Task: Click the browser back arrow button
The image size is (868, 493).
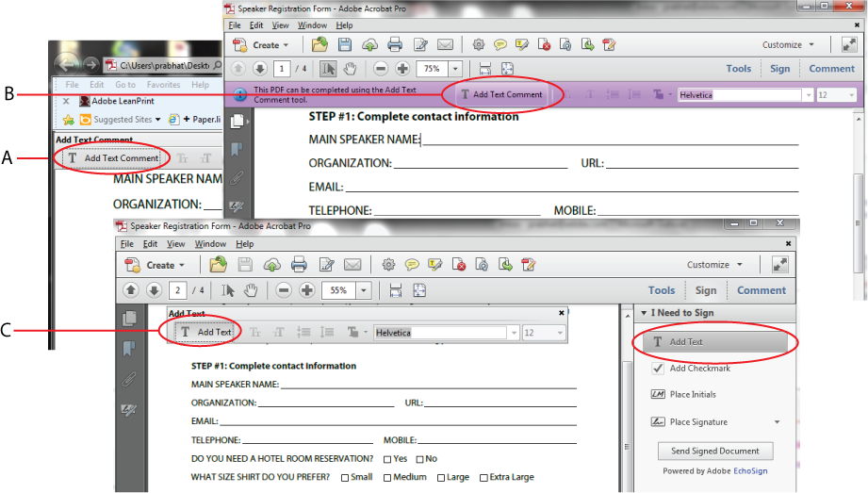Action: click(66, 65)
